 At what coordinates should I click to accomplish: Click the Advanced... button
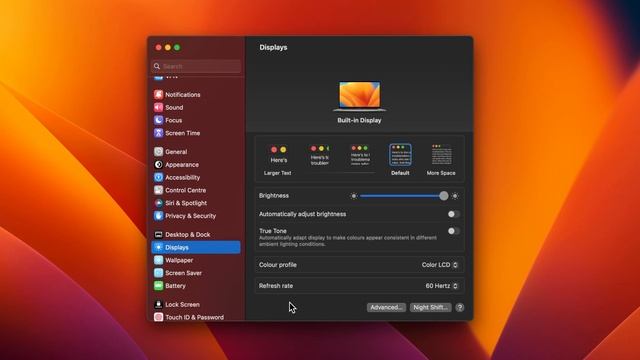tap(386, 307)
